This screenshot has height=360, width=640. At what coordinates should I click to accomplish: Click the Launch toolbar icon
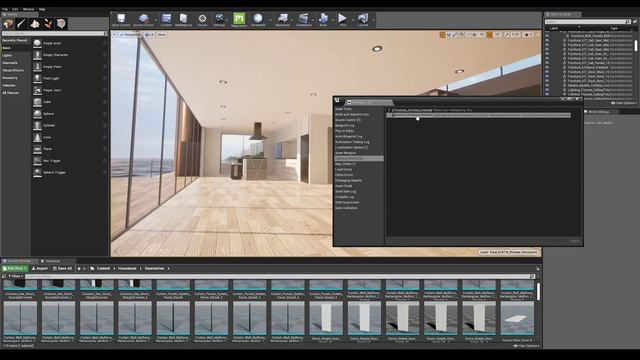pos(362,18)
